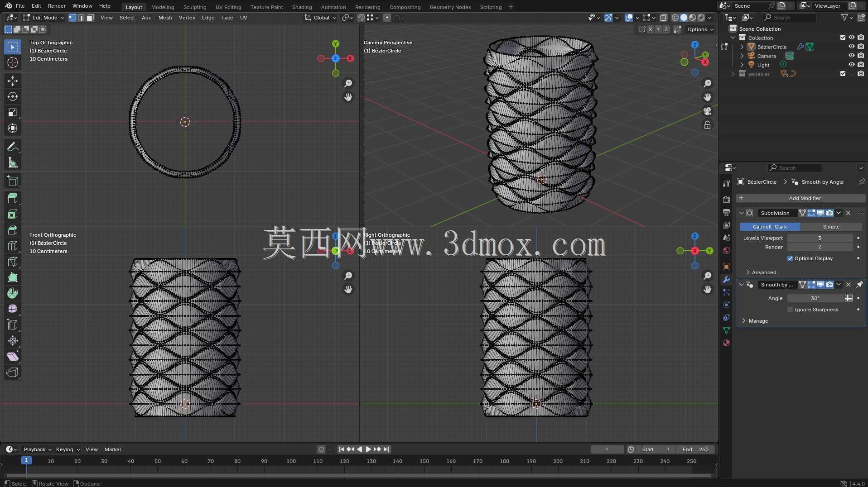Select the Poly Build tool
Viewport: 868px width, 487px height.
[13, 277]
